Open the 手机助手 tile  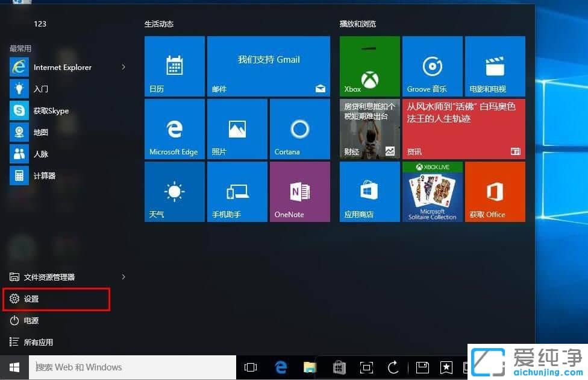[x=237, y=192]
